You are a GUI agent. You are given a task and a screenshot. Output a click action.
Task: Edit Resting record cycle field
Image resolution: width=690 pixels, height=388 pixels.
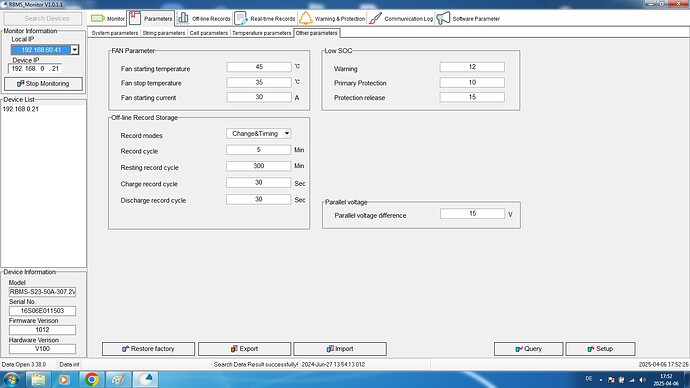click(x=258, y=166)
